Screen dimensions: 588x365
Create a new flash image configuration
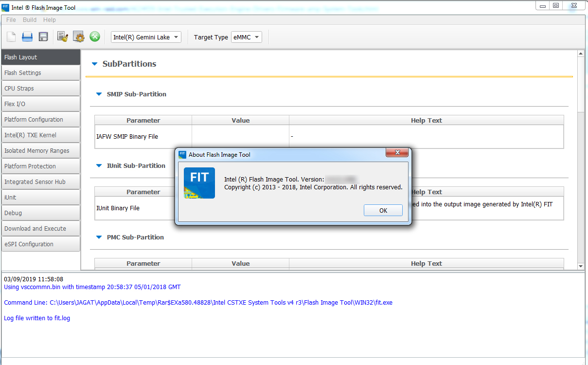(x=11, y=36)
